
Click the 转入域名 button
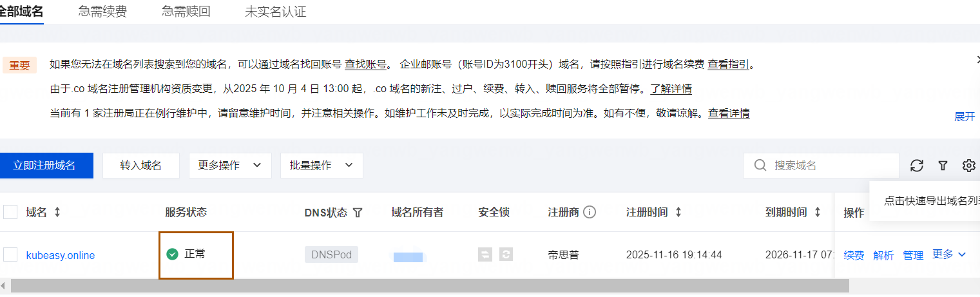click(x=140, y=166)
